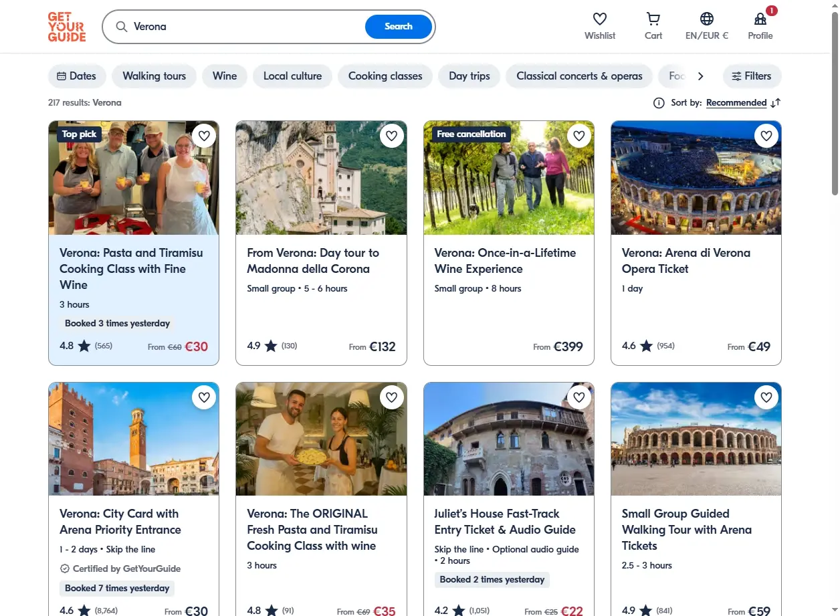This screenshot has width=840, height=616.
Task: Open The ORIGINAL Fresh Pasta and Tiramisu title
Action: (x=312, y=530)
